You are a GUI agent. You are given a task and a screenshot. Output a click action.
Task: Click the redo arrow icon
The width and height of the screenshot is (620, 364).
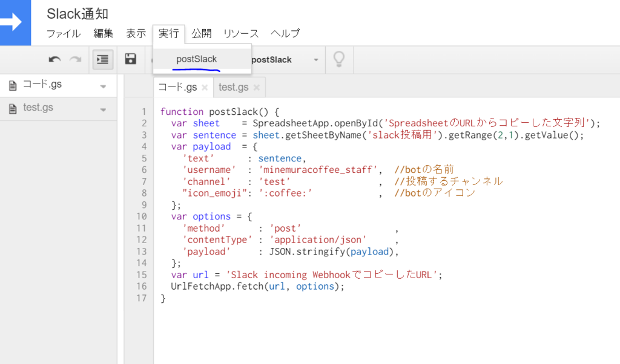(x=76, y=59)
